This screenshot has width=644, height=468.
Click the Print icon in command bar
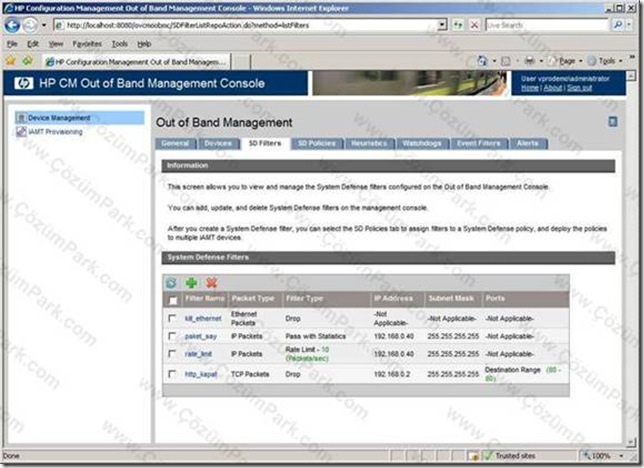(x=530, y=61)
